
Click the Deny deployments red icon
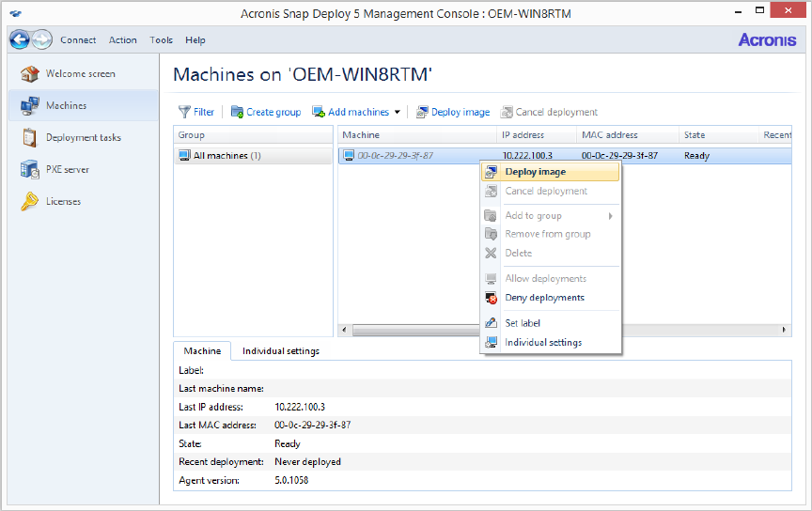491,298
